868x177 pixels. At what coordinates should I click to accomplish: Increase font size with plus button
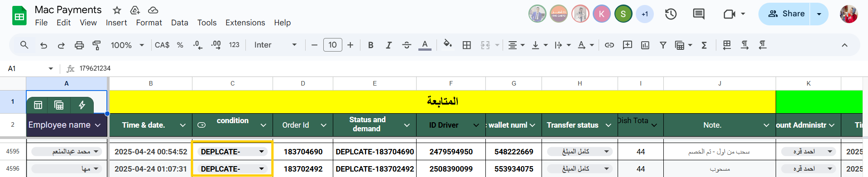(x=350, y=45)
